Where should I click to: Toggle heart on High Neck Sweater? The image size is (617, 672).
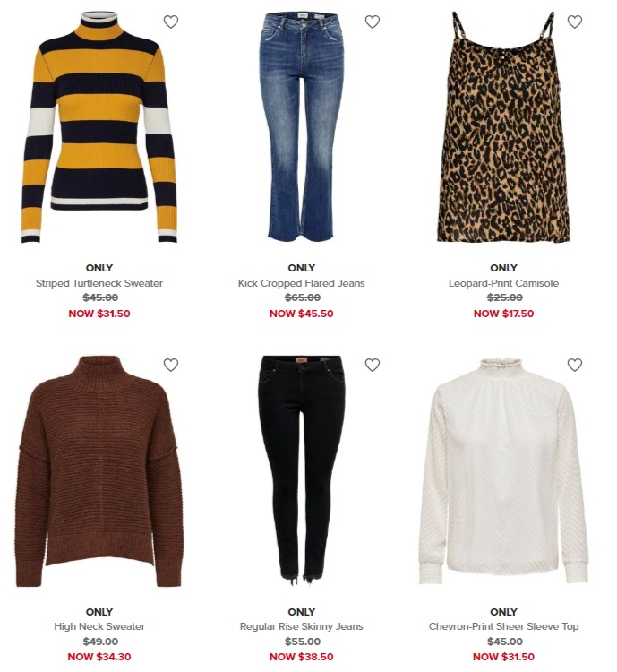pos(171,365)
